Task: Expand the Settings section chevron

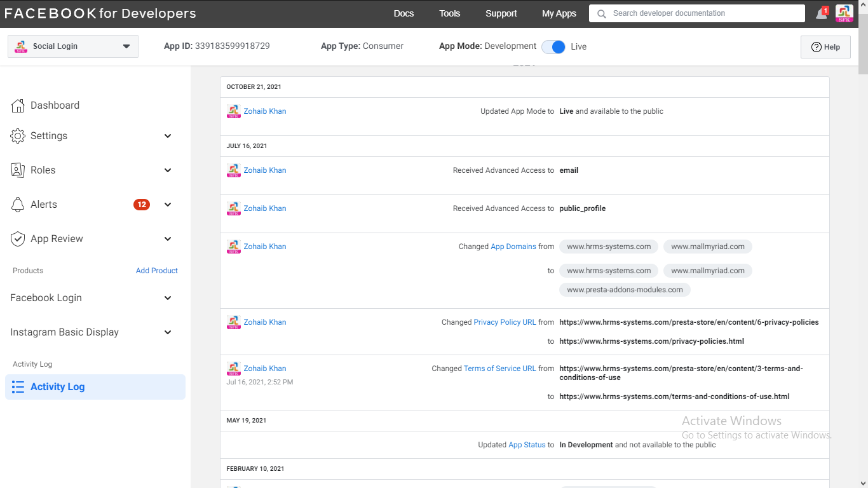Action: click(x=168, y=136)
